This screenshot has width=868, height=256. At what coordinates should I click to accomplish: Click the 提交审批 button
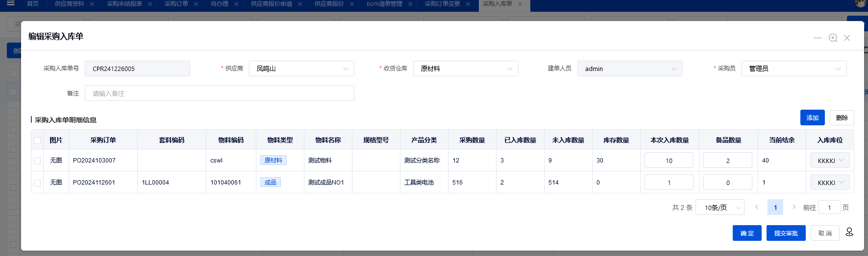point(786,233)
